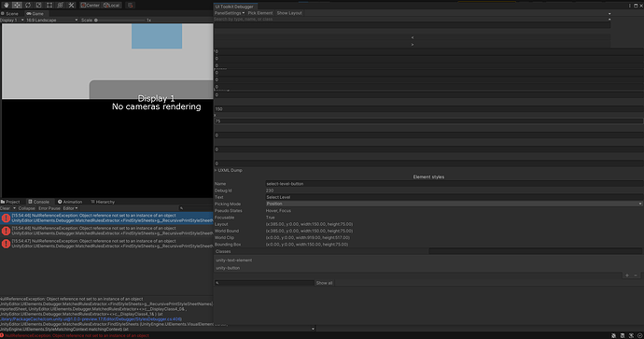Select the Scale tool icon
The image size is (644, 339).
[x=38, y=5]
